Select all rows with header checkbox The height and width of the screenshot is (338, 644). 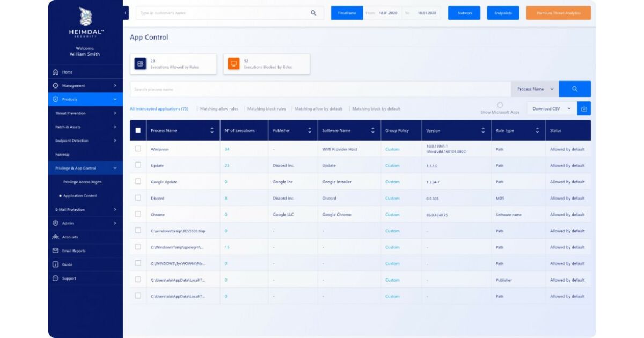[138, 130]
